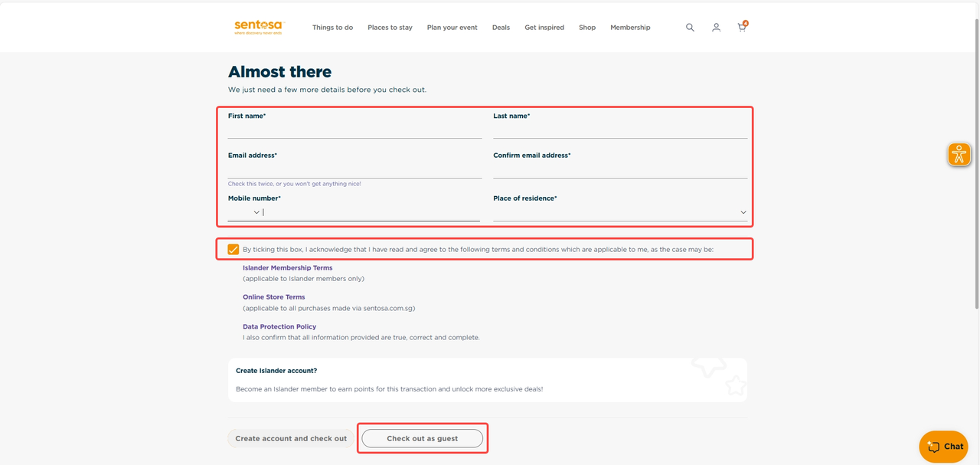Click the page vertical scrollbar

pos(975,153)
